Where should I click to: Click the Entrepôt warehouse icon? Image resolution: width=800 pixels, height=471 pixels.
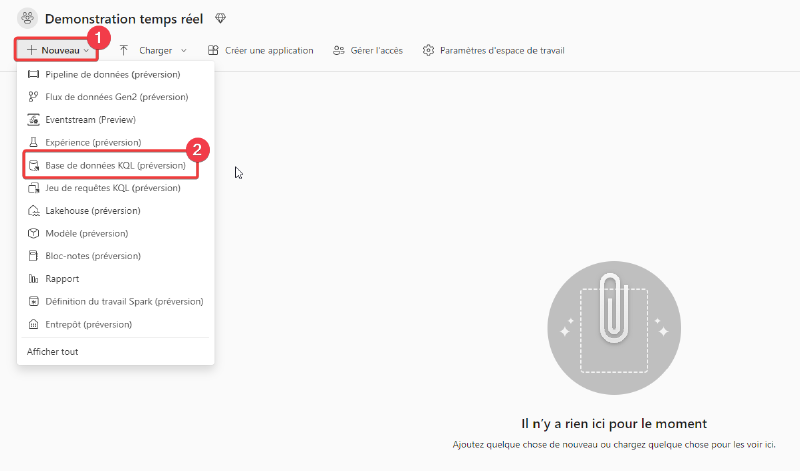coord(33,325)
